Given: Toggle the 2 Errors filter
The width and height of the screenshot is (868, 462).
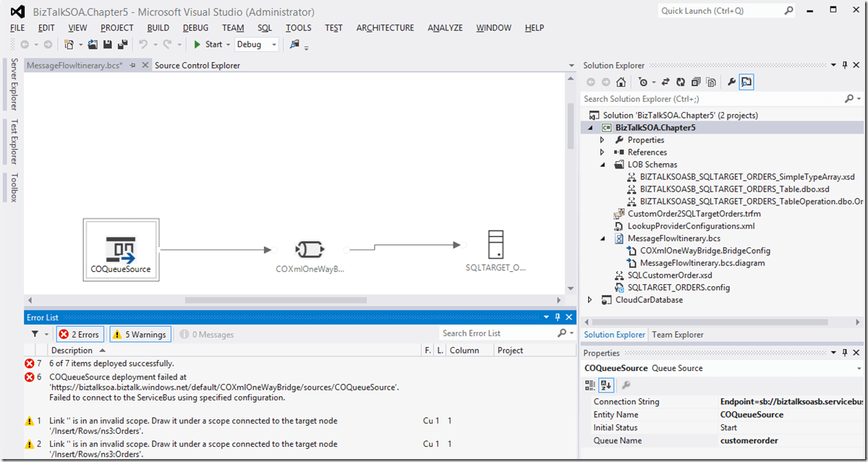Looking at the screenshot, I should point(78,335).
